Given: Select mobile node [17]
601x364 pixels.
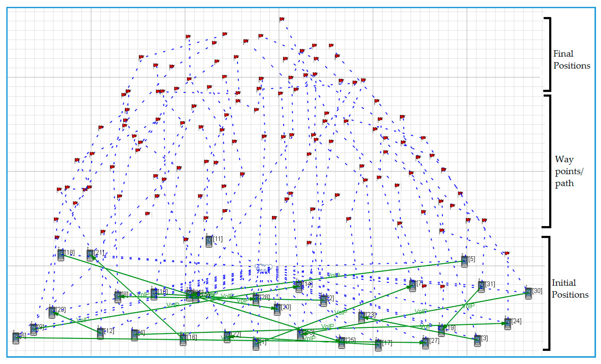Looking at the screenshot, I should point(378,345).
